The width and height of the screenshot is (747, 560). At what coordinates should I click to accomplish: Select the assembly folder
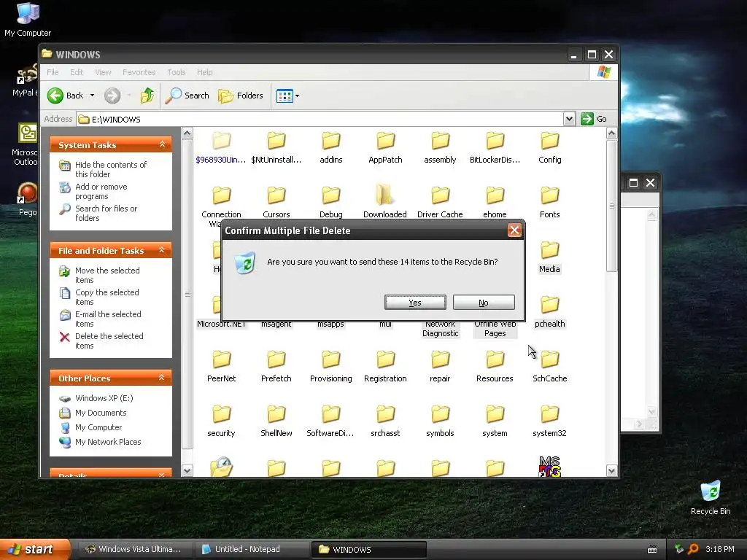coord(440,149)
